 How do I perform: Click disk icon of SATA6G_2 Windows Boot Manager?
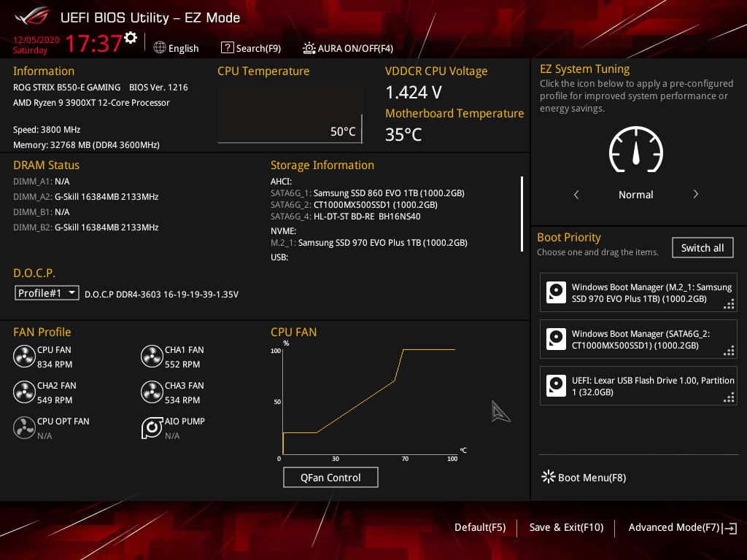556,339
